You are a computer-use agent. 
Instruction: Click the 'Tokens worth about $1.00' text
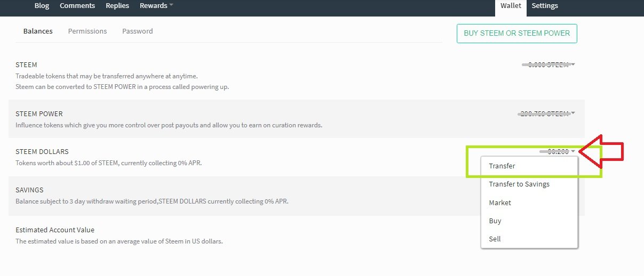tap(108, 163)
